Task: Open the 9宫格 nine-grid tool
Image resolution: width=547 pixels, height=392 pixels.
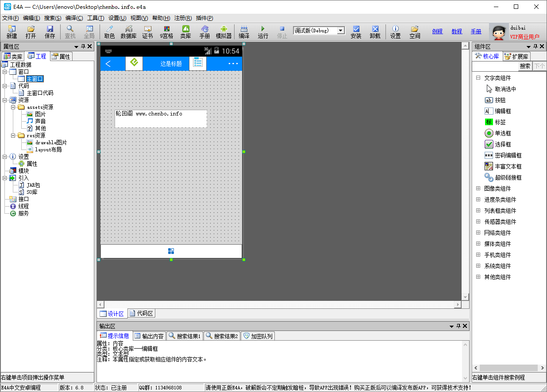Action: coord(166,32)
